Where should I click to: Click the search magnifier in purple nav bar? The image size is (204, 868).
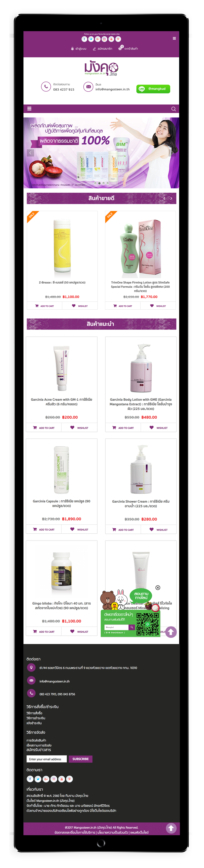173,109
